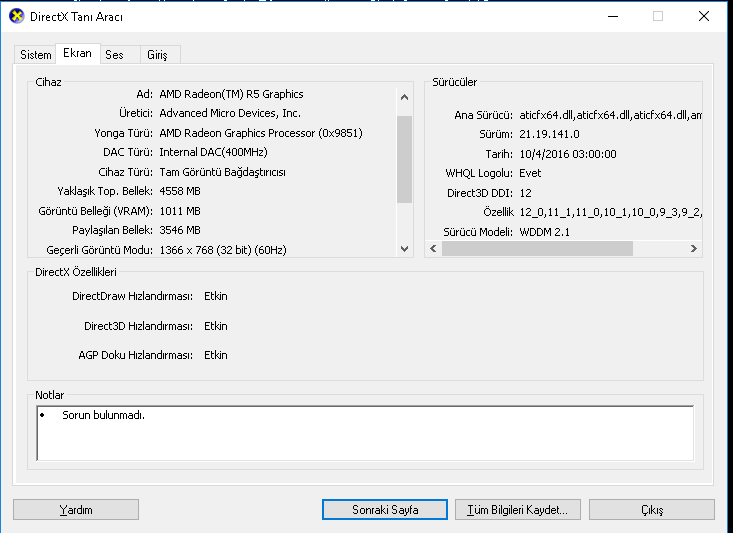This screenshot has height=533, width=733.
Task: Click AMD Radeon Graphics Processor (0x9851) value
Action: click(261, 133)
